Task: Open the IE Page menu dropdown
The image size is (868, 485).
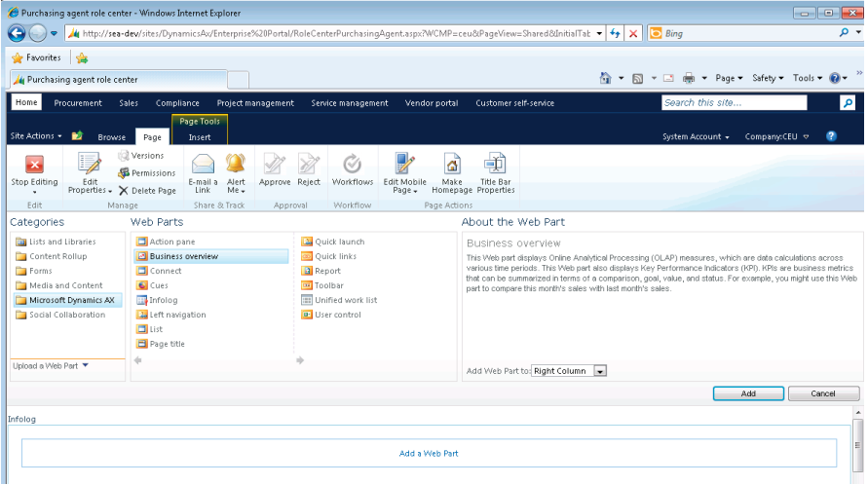Action: pos(729,78)
